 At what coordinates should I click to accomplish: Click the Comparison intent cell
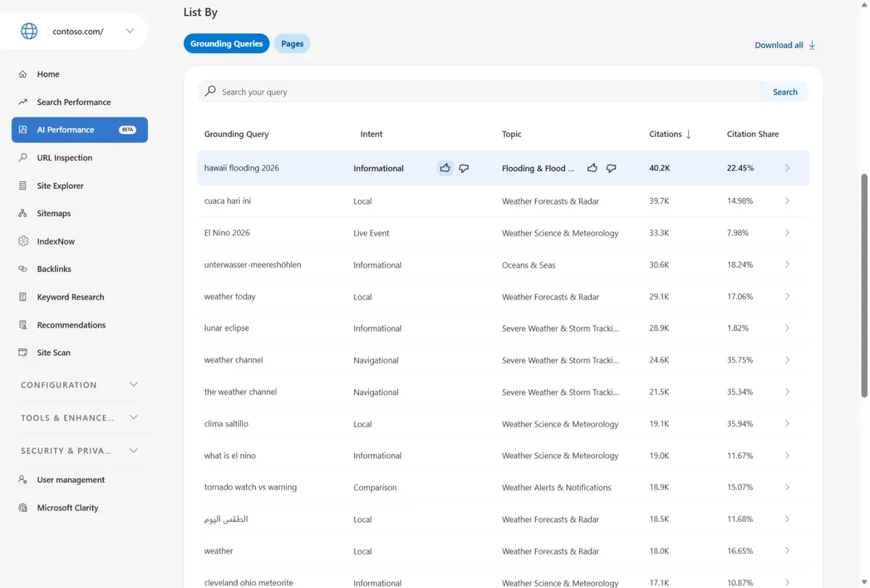[x=375, y=487]
